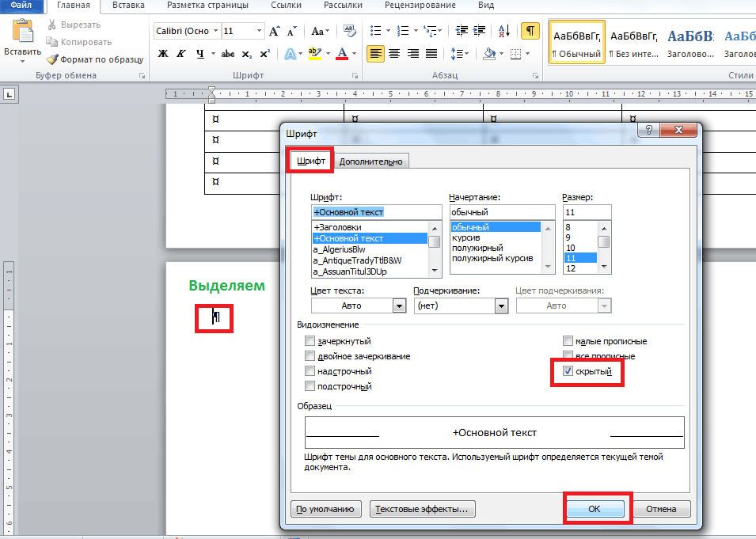Click the Clear Formatting icon
This screenshot has height=539, width=756.
coord(350,32)
